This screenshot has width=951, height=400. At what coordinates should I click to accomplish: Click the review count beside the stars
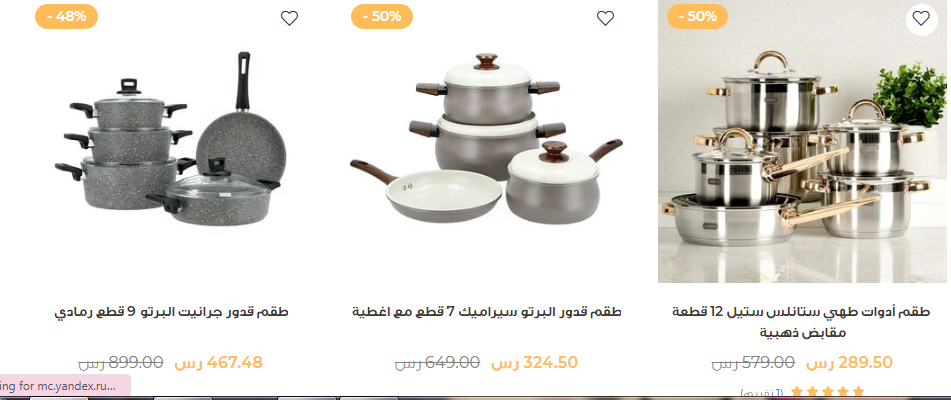click(x=762, y=393)
